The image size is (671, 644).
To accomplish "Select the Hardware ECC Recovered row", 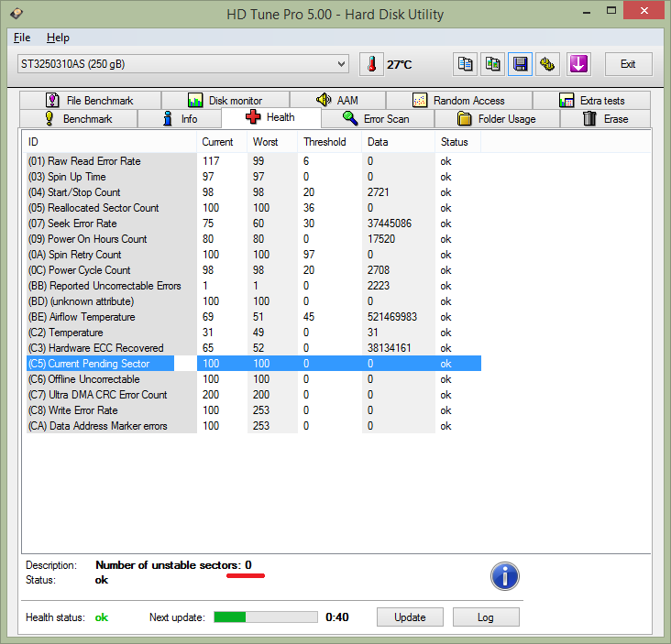I will point(254,348).
